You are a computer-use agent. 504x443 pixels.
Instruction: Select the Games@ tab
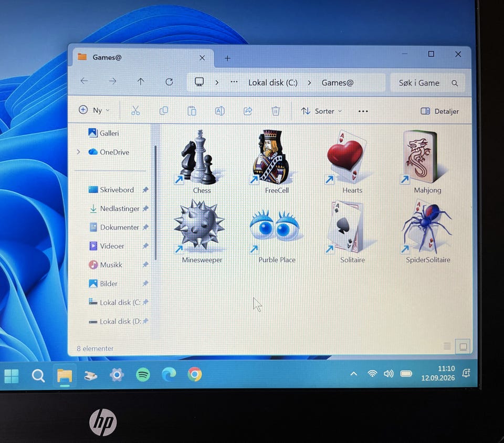coord(142,58)
